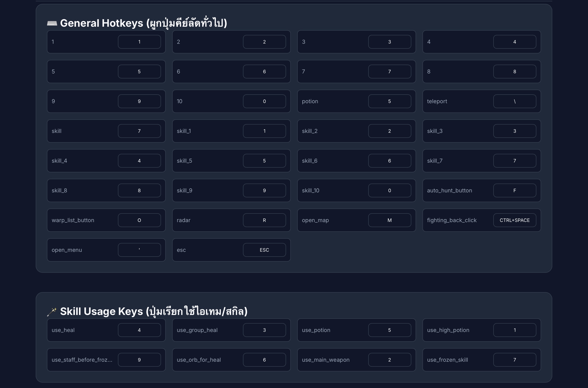The width and height of the screenshot is (588, 388).
Task: Click the warp_list_button key field
Action: (x=139, y=220)
